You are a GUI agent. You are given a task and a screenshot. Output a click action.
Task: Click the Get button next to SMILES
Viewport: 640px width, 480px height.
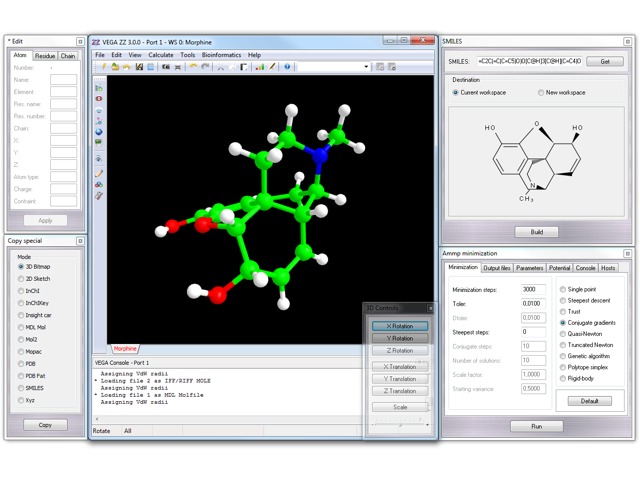[605, 62]
